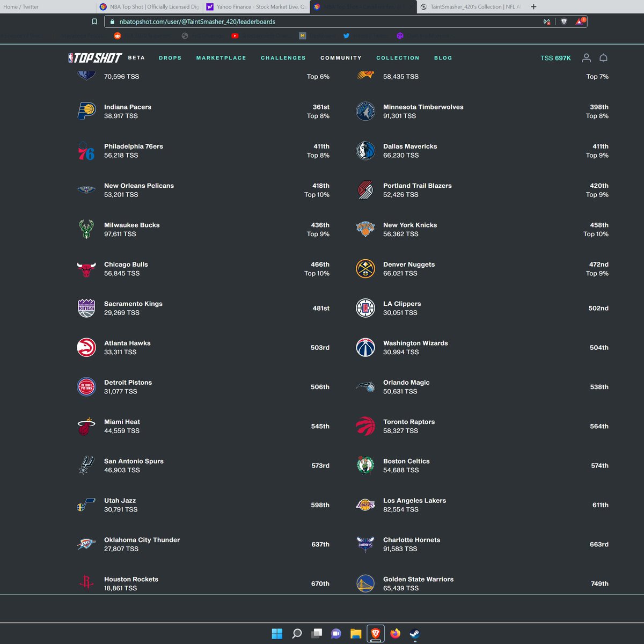Switch to TaintSmasher_420's Collection NFL tab
Viewport: 644px width, 644px height.
[471, 7]
